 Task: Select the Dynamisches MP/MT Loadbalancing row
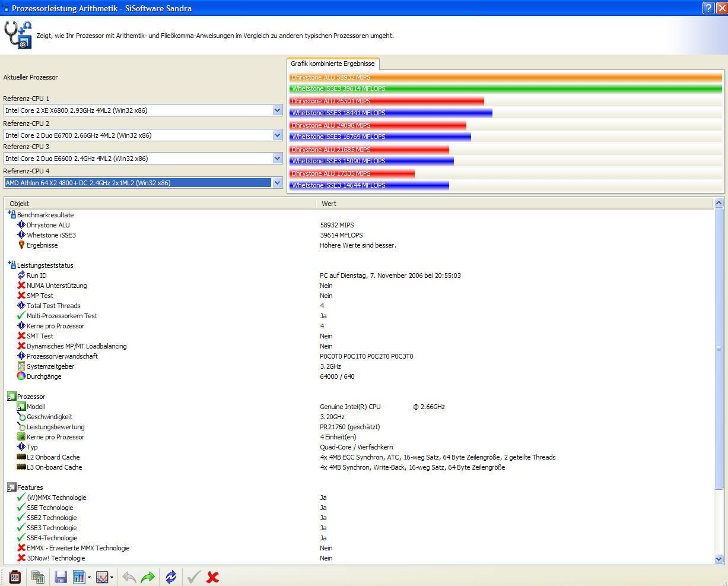pos(358,346)
